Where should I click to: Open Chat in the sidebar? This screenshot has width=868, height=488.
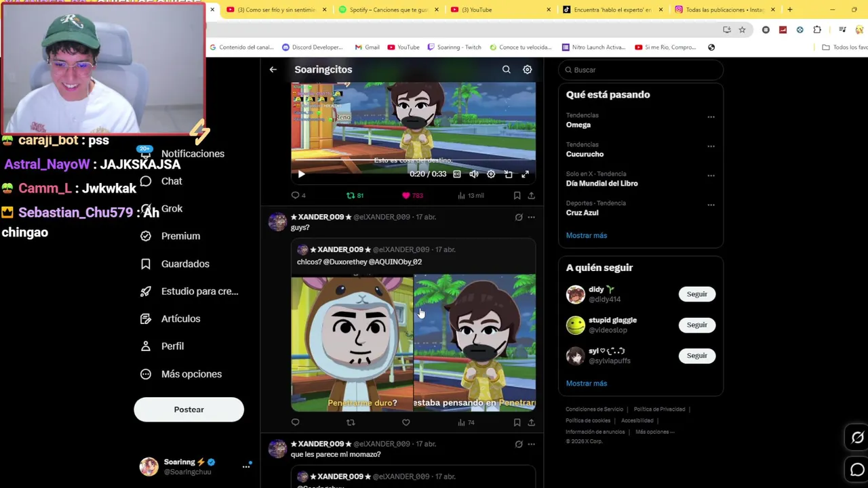(161, 181)
